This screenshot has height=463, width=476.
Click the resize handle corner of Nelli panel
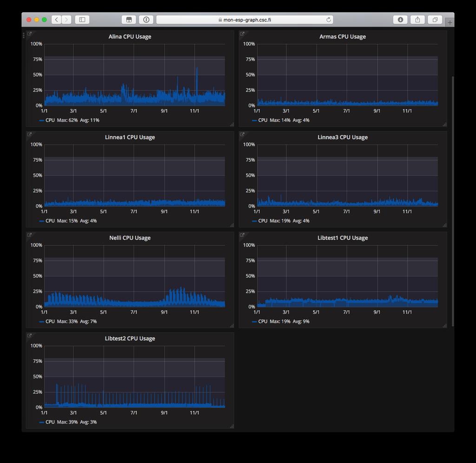[232, 326]
